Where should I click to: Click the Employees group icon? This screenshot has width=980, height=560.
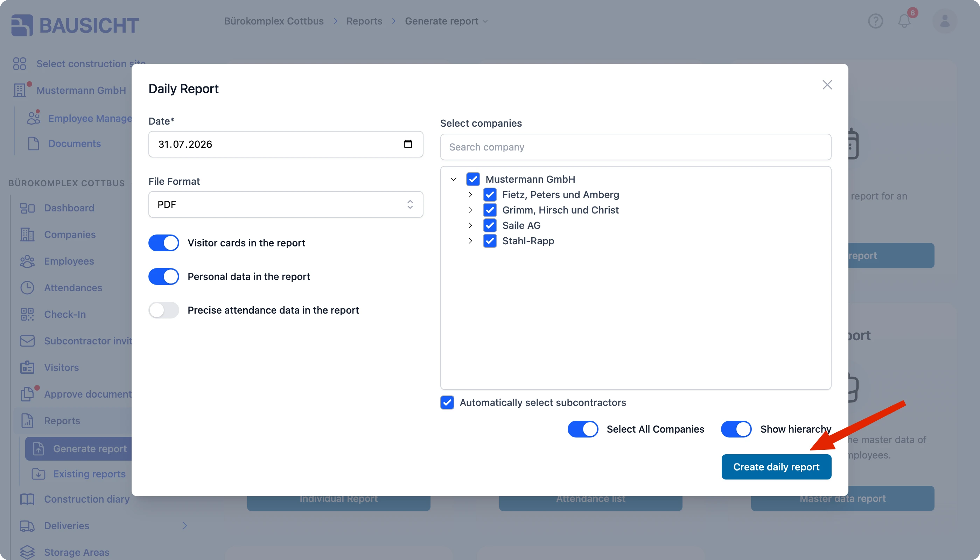click(x=27, y=261)
